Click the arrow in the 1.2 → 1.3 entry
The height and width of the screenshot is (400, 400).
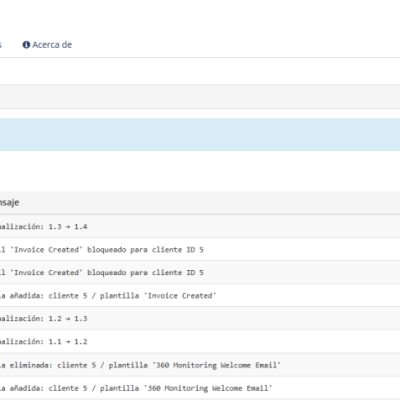(68, 319)
